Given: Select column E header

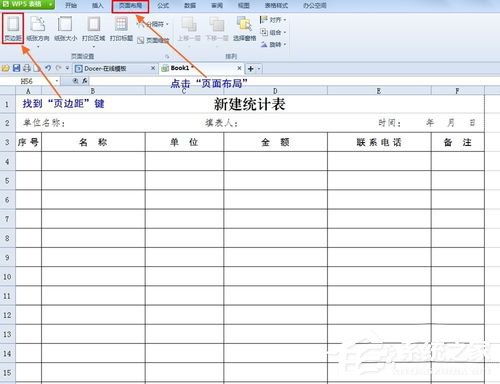Looking at the screenshot, I should [379, 91].
